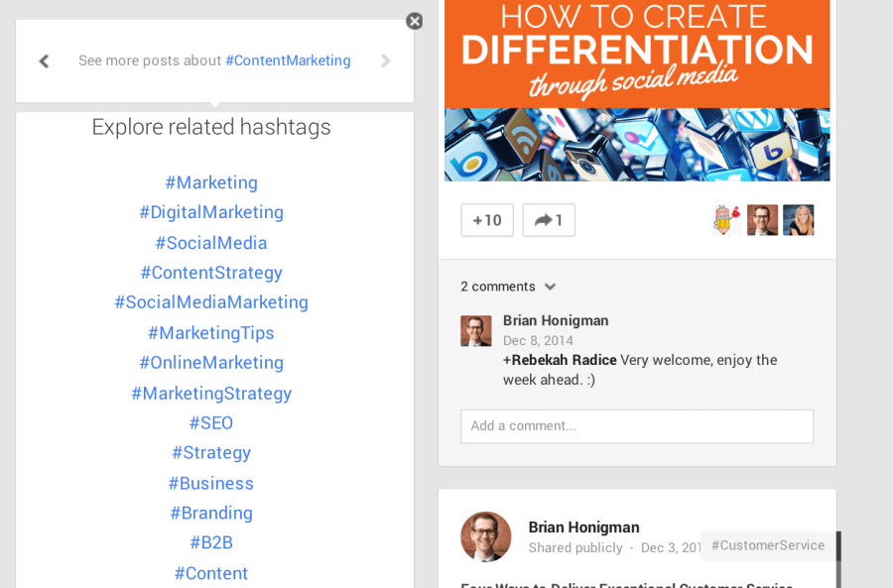The width and height of the screenshot is (893, 588).
Task: Open the #CustomerService tag
Action: pos(768,545)
